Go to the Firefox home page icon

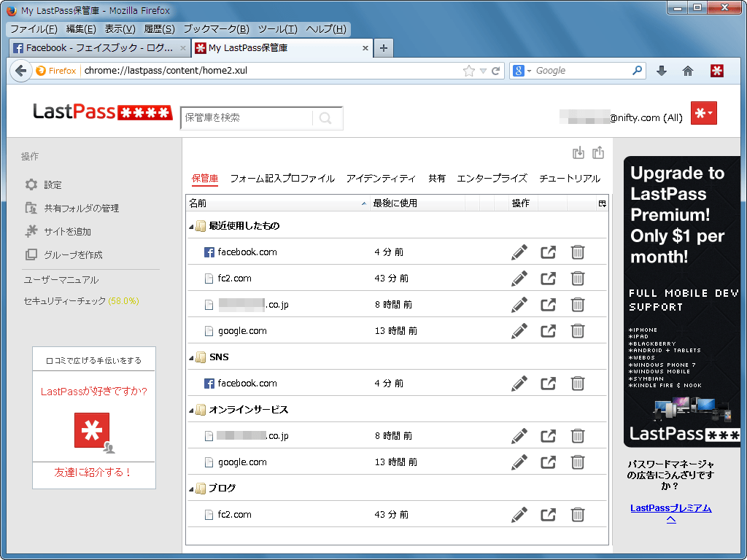688,71
